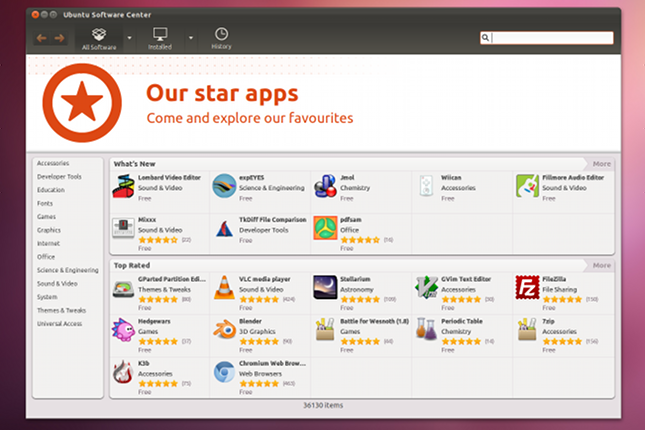
Task: Expand the All Software dropdown arrow
Action: point(129,38)
